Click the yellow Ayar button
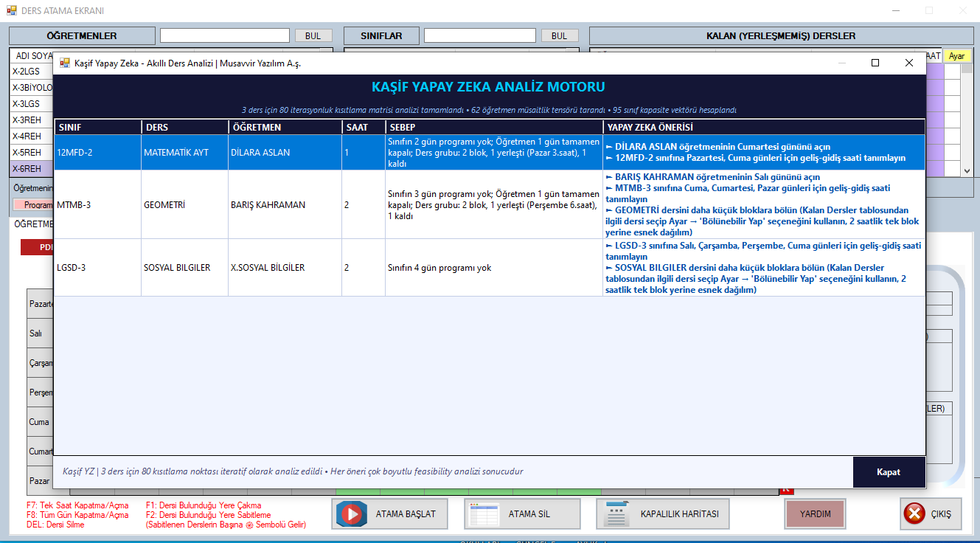The height and width of the screenshot is (543, 980). pos(956,56)
